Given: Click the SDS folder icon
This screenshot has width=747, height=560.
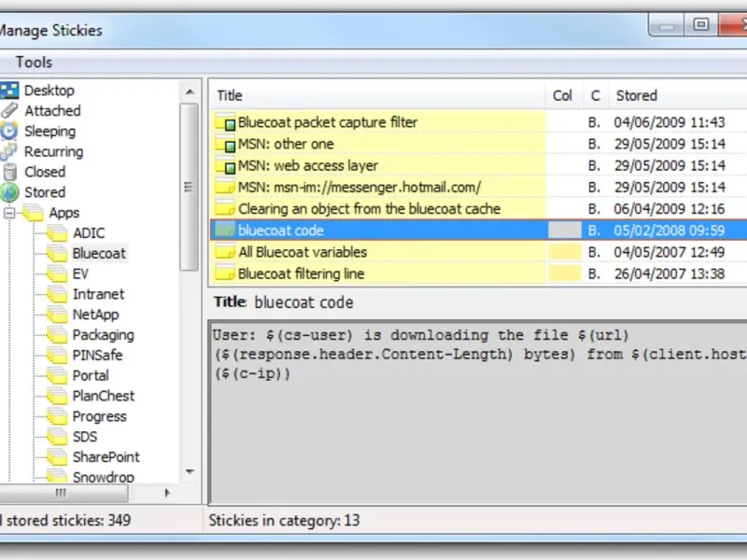Looking at the screenshot, I should point(57,437).
